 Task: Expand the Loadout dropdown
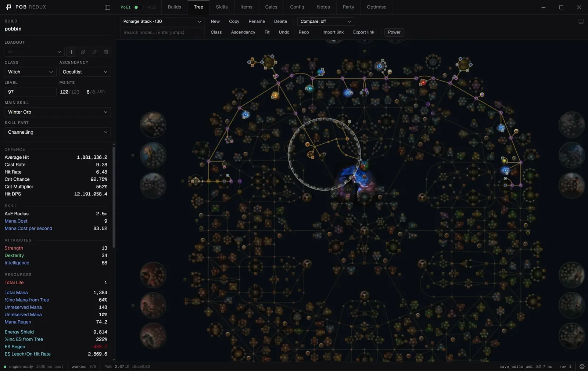(x=35, y=52)
